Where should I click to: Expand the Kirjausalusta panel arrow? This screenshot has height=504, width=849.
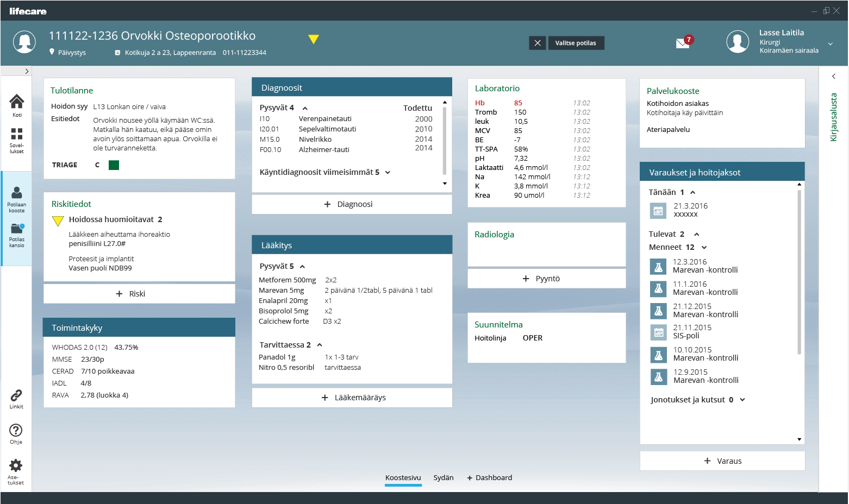[x=833, y=77]
